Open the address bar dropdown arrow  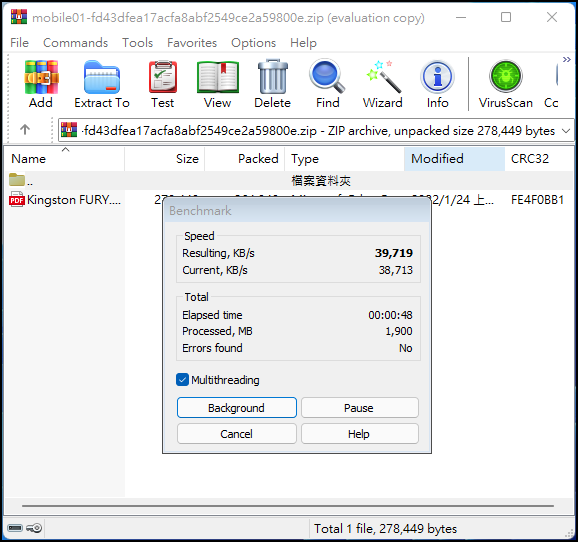tap(566, 131)
